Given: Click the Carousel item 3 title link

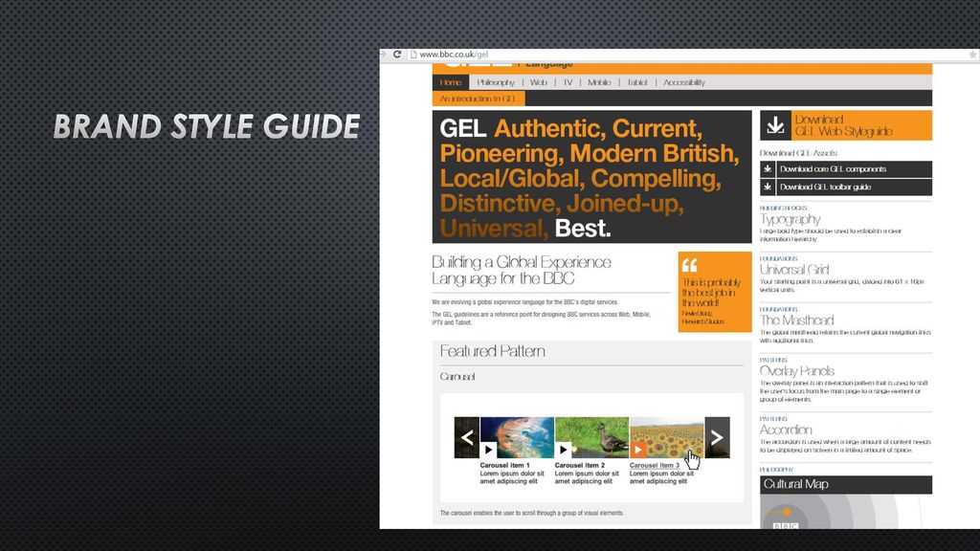Looking at the screenshot, I should coord(655,466).
